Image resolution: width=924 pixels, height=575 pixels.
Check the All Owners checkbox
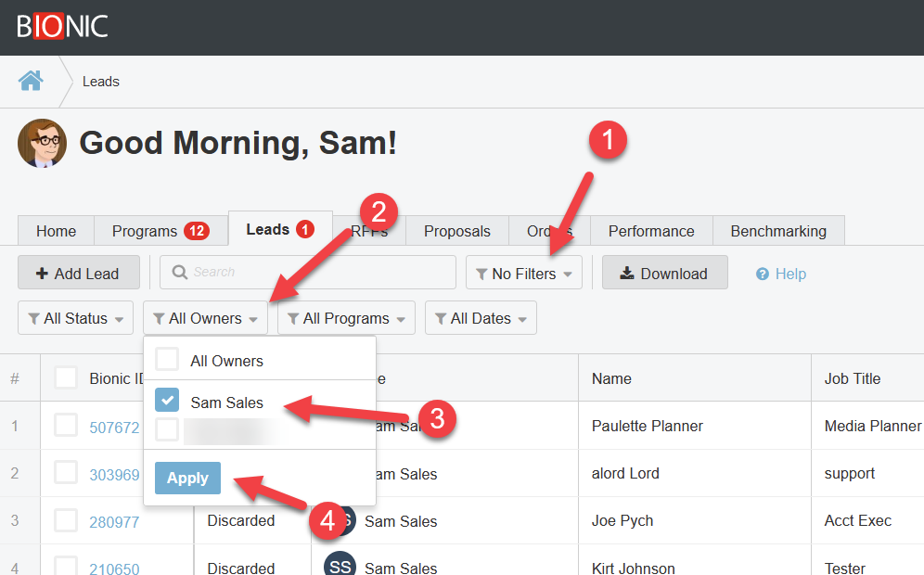click(167, 360)
